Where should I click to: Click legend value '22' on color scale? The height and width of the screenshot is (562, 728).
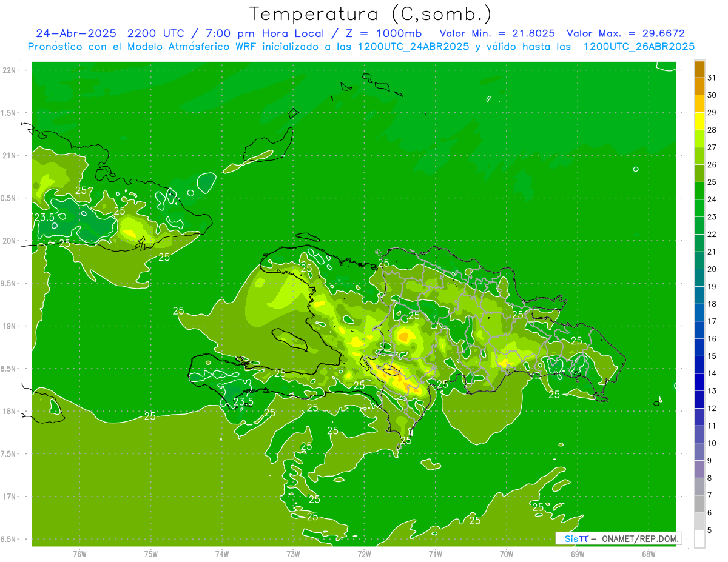[712, 234]
